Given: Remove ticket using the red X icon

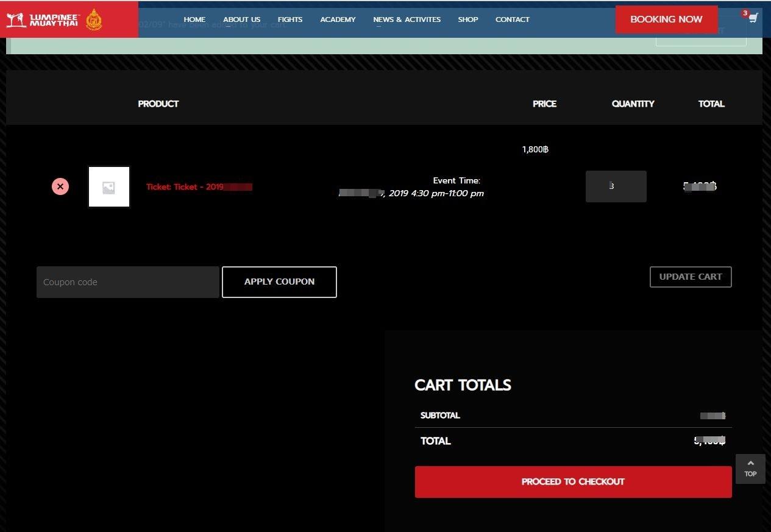Looking at the screenshot, I should pyautogui.click(x=60, y=186).
